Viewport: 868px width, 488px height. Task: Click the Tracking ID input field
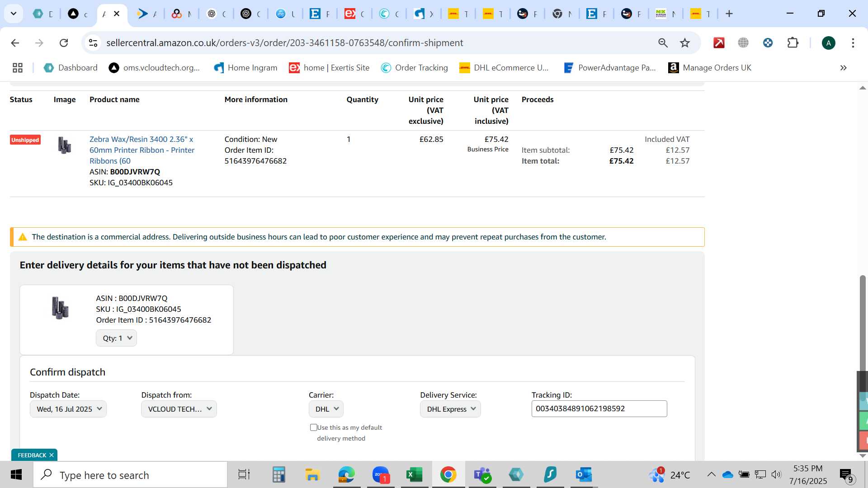coord(599,408)
